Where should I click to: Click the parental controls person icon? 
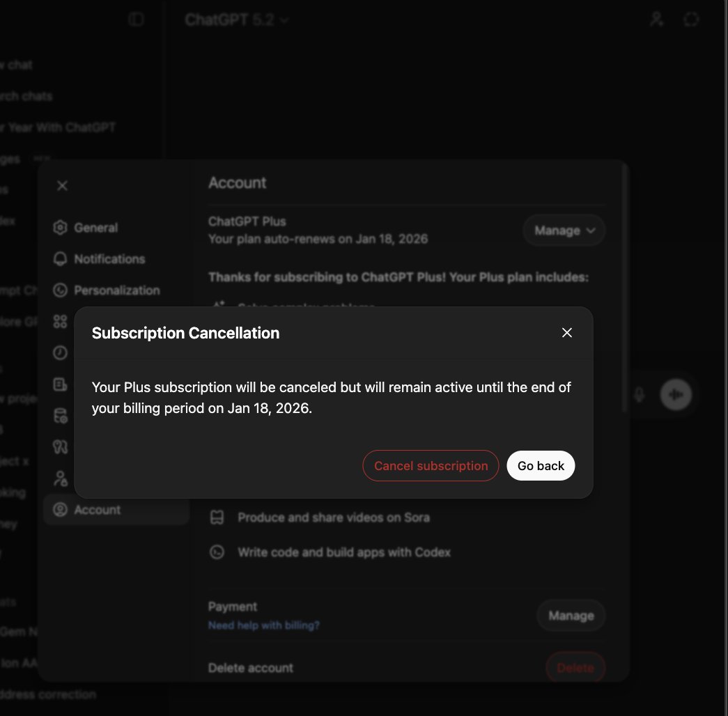click(61, 478)
